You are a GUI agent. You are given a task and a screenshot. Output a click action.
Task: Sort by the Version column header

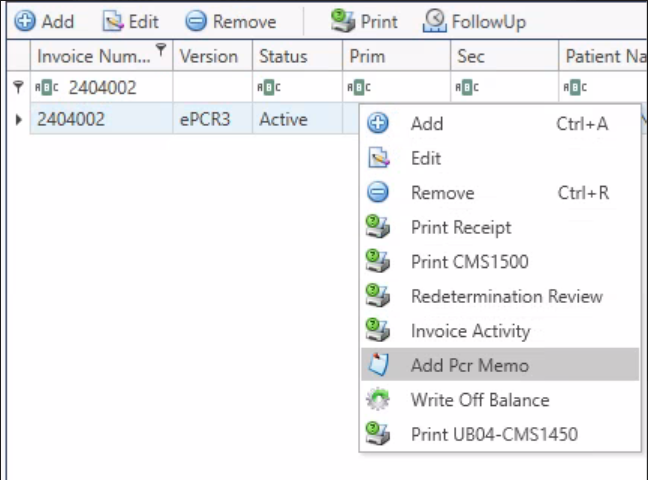point(208,56)
